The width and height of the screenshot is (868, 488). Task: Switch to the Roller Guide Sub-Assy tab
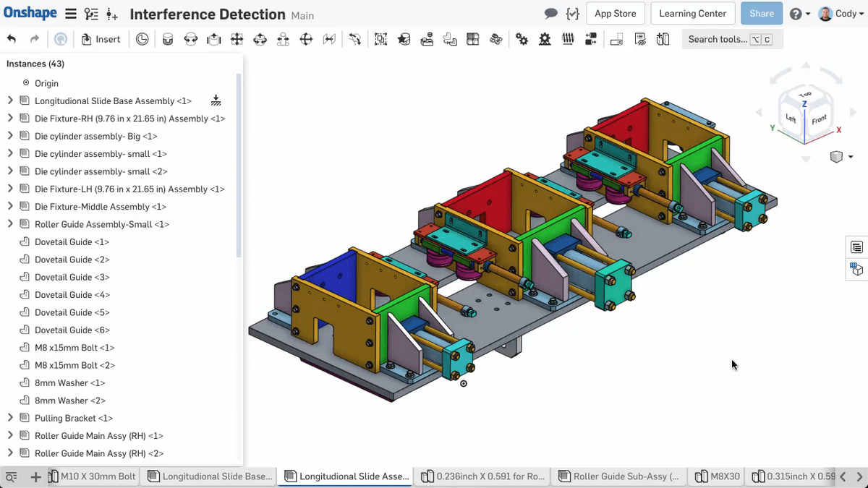pos(619,476)
